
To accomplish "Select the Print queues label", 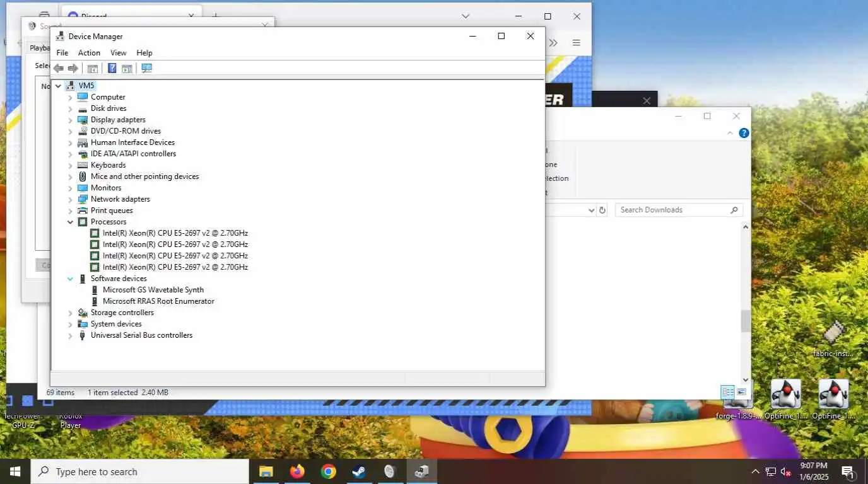I will click(x=112, y=210).
